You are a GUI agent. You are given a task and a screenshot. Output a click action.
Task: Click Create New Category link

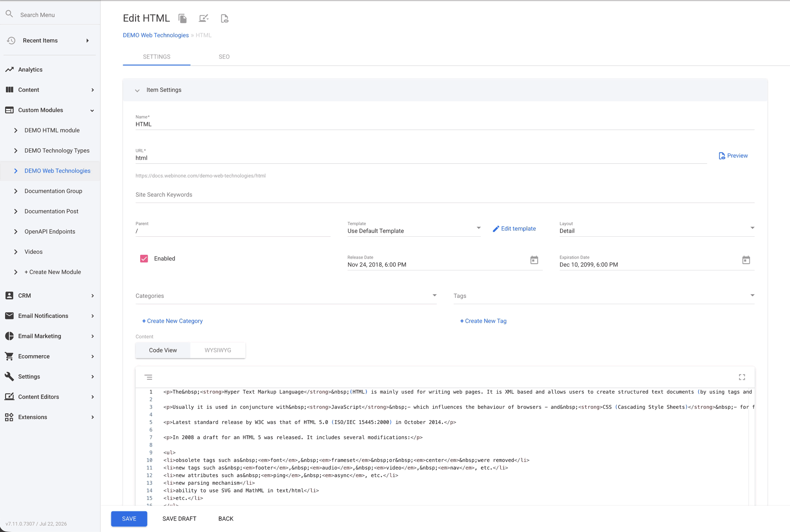pos(172,321)
